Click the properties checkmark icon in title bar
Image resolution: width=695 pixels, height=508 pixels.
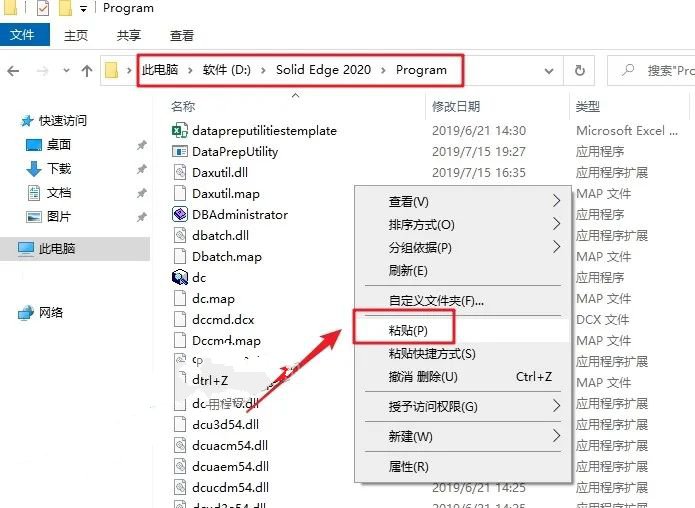click(x=43, y=8)
